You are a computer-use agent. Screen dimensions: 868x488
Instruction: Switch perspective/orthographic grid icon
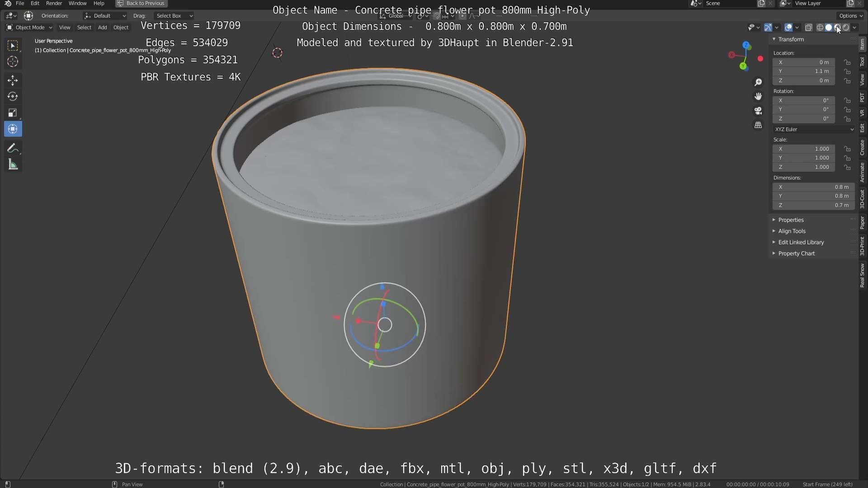(758, 125)
